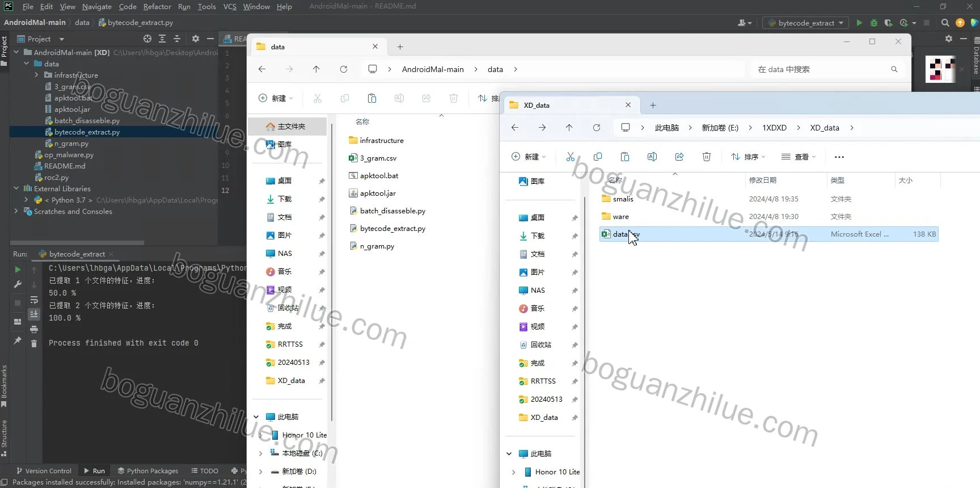The image size is (980, 488).
Task: Expand the infrastructure folder in the Project tree
Action: (36, 75)
